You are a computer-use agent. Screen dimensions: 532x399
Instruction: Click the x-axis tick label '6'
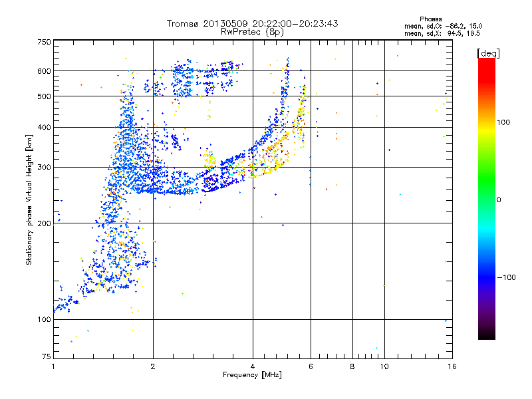click(x=311, y=366)
